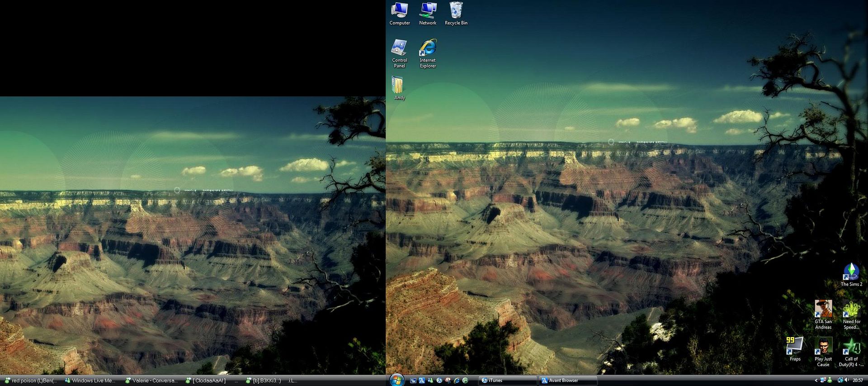This screenshot has height=386, width=868.
Task: Launch the GTA San Andreas shortcut
Action: click(823, 312)
